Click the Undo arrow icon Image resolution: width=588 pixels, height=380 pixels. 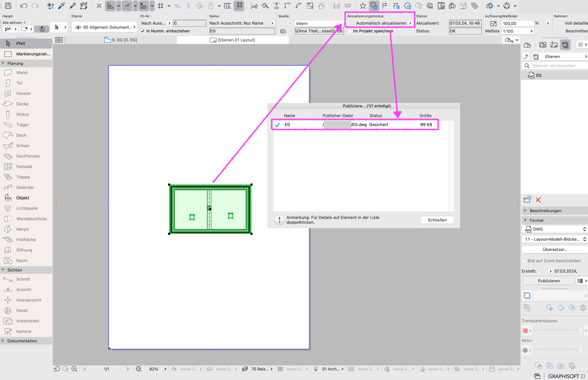(x=24, y=6)
